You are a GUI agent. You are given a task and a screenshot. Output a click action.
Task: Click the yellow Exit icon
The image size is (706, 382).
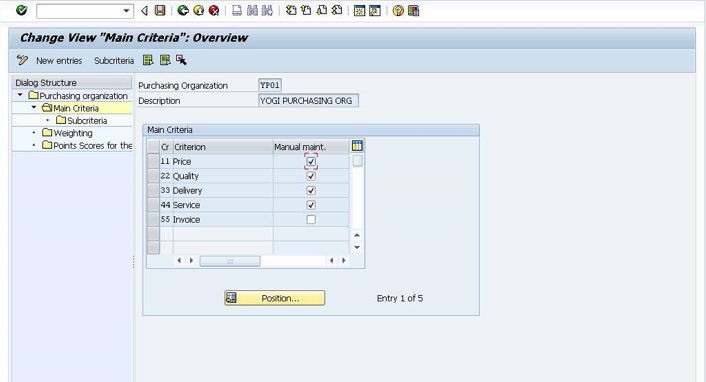click(x=198, y=10)
